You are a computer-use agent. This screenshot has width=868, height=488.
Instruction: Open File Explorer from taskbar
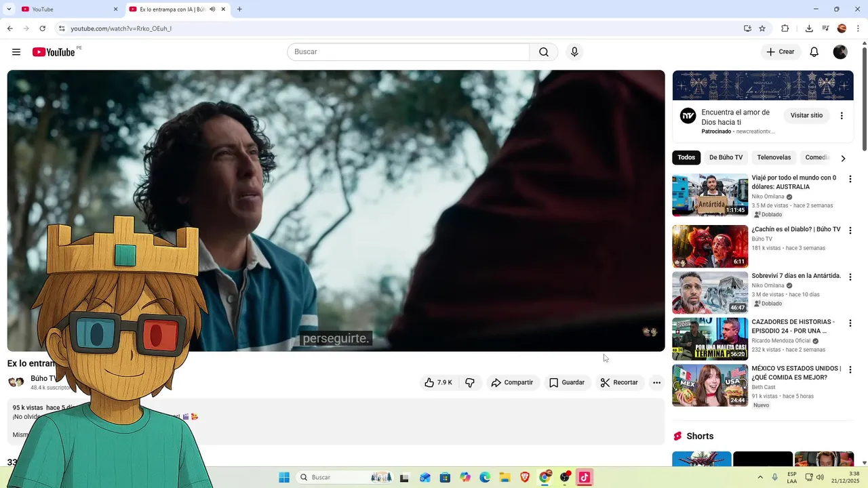click(x=505, y=477)
